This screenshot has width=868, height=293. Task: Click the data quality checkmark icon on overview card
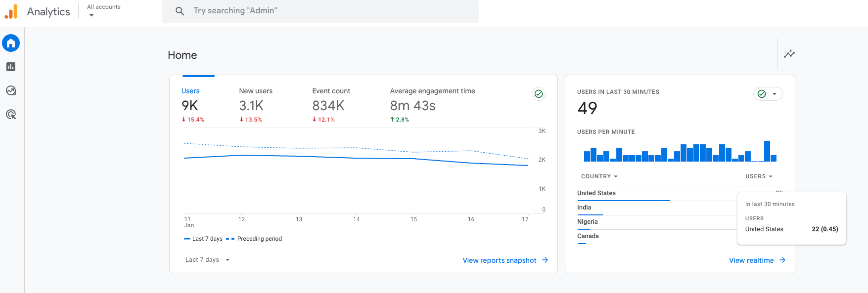(538, 94)
